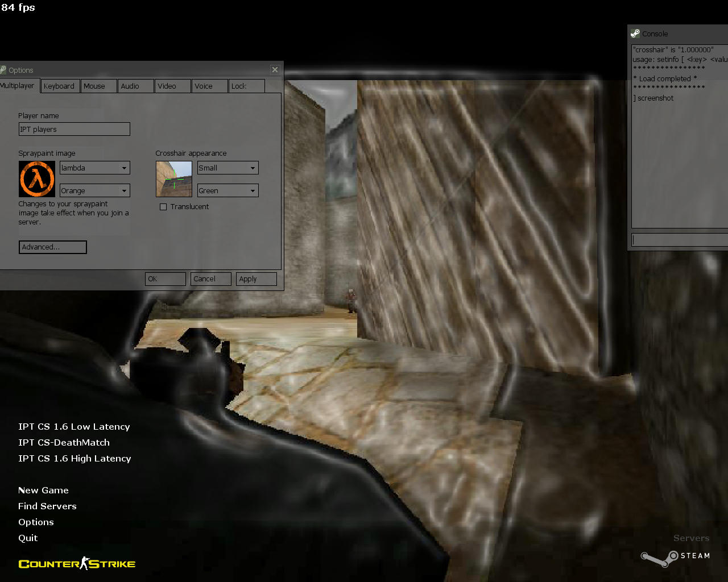Switch to the Video tab

pos(173,86)
